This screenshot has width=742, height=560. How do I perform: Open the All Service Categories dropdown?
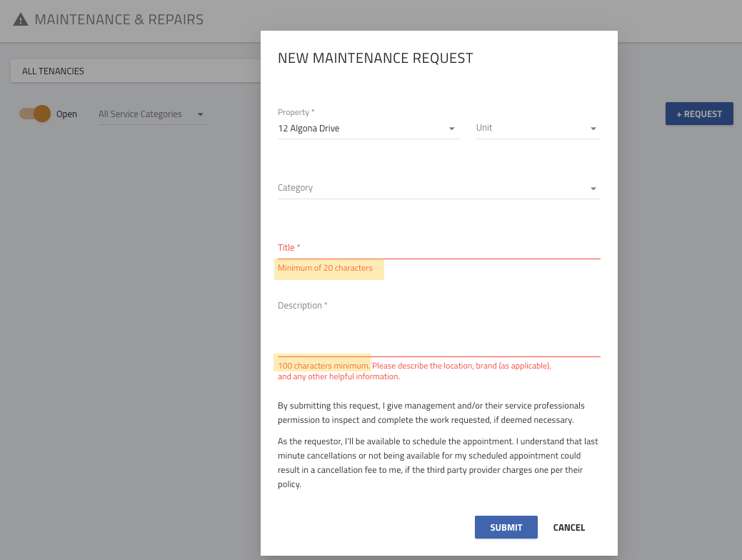coord(152,114)
